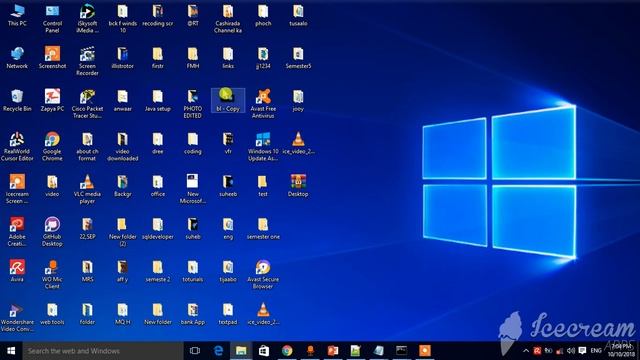
Task: Select the VLC media player shortcut
Action: (x=87, y=189)
